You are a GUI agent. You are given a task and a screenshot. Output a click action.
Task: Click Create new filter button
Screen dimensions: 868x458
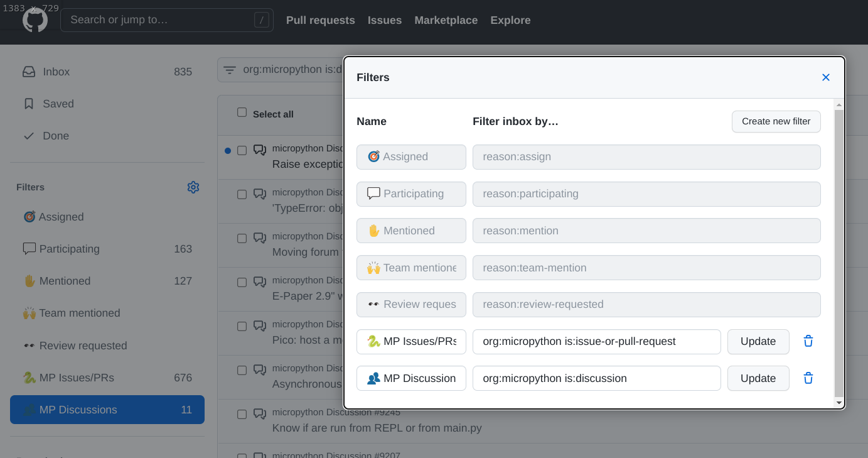pos(776,121)
